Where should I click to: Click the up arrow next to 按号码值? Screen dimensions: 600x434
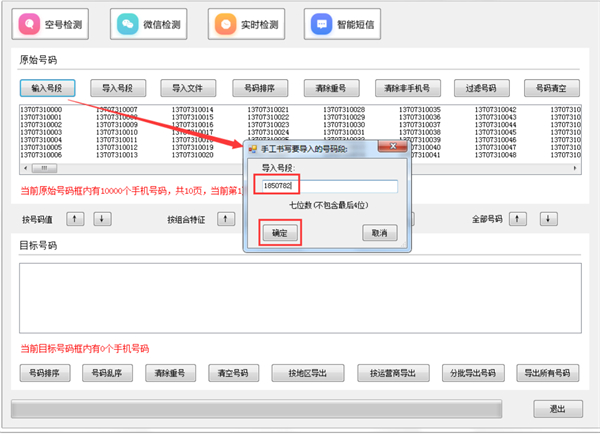tap(77, 218)
